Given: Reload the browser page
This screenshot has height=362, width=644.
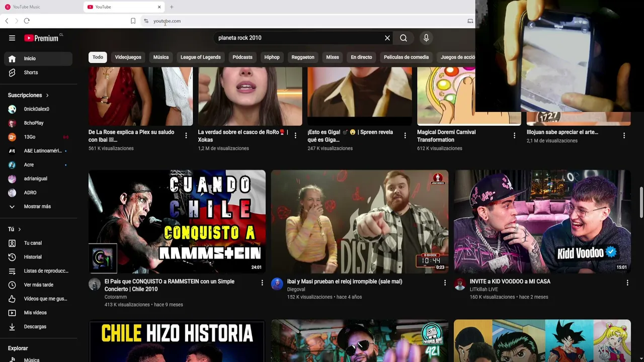Looking at the screenshot, I should click(x=27, y=21).
